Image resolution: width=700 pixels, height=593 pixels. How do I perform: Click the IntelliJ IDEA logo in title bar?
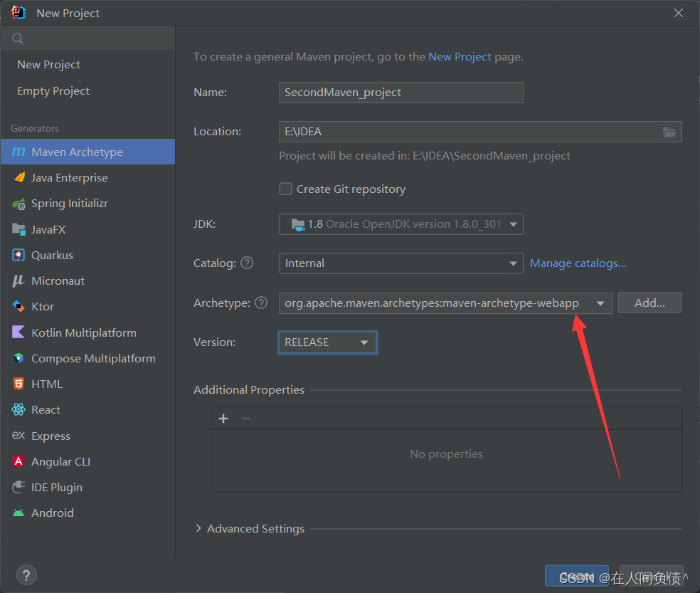click(x=18, y=13)
